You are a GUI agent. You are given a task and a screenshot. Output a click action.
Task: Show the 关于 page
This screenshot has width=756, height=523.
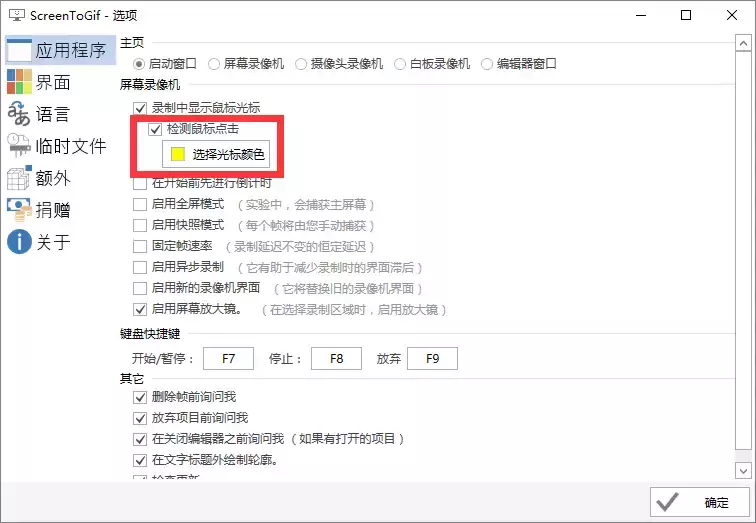pyautogui.click(x=40, y=241)
